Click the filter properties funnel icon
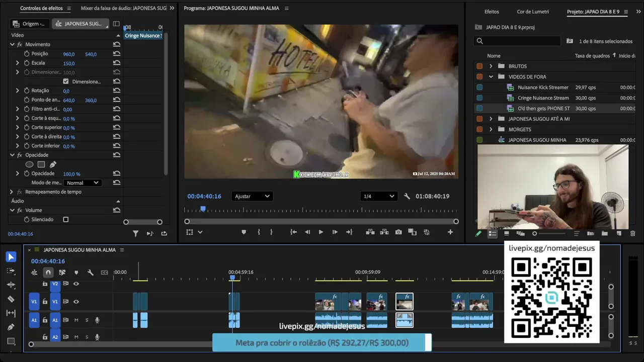 [136, 233]
